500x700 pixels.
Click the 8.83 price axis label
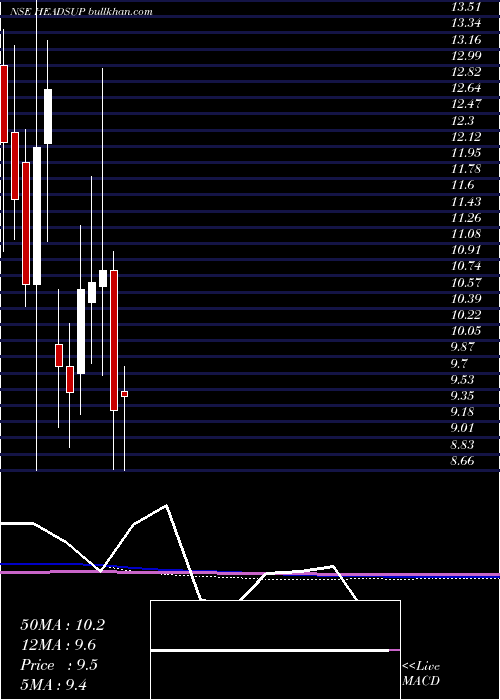click(462, 445)
